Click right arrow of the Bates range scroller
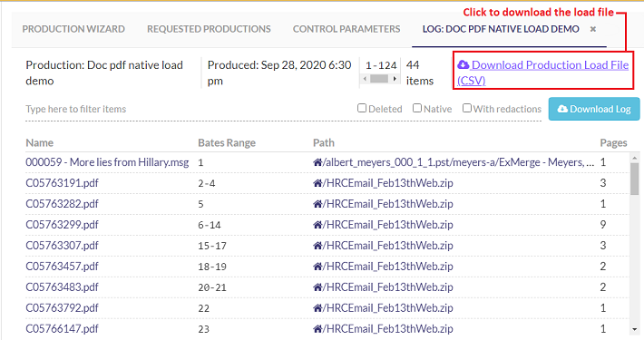The image size is (644, 340). point(395,79)
